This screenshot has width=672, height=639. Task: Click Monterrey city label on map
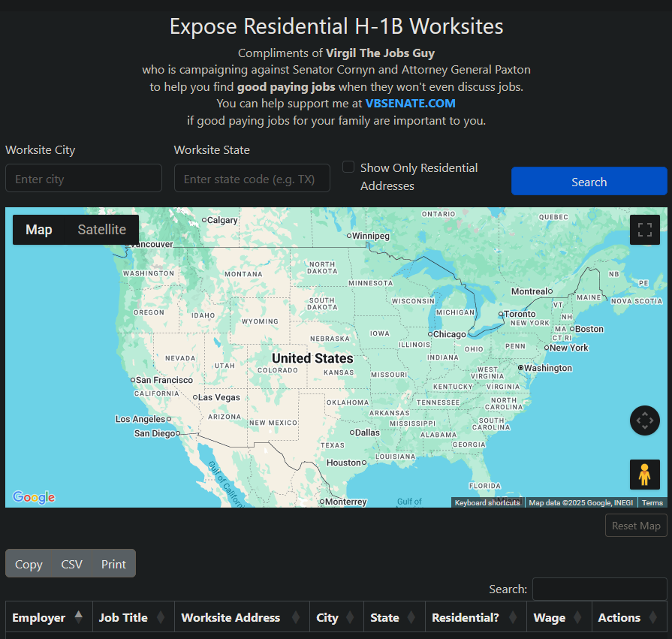pos(346,502)
